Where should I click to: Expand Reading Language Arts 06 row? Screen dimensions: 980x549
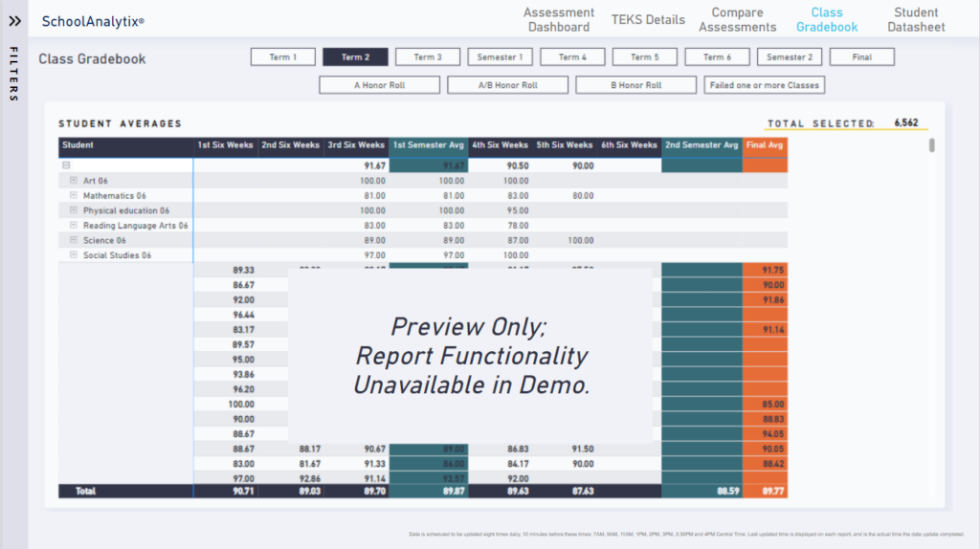click(74, 226)
